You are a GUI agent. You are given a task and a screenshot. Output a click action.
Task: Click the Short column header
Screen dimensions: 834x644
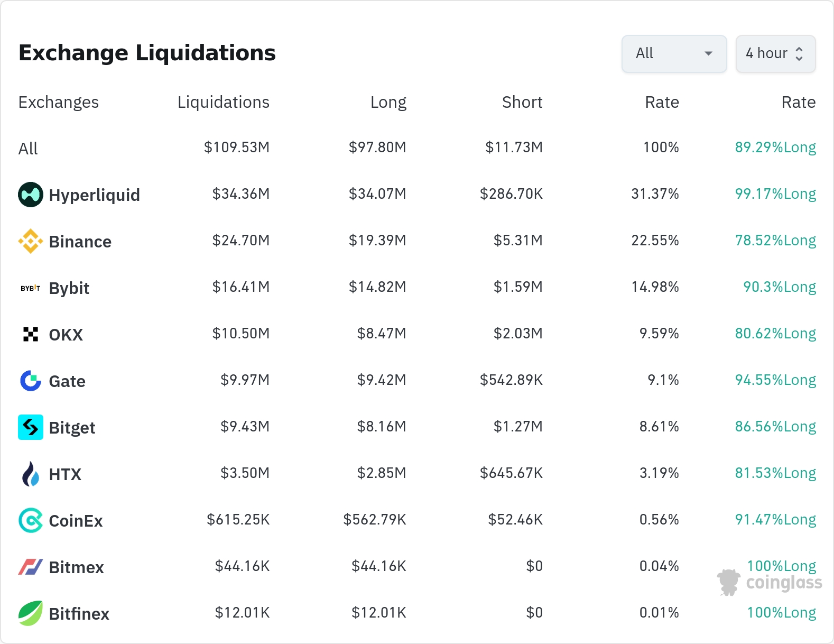(522, 102)
